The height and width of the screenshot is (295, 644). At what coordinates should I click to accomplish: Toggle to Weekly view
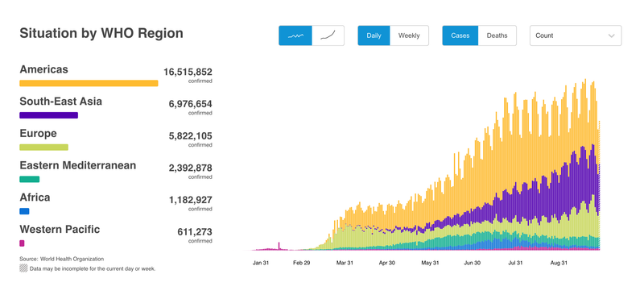409,35
